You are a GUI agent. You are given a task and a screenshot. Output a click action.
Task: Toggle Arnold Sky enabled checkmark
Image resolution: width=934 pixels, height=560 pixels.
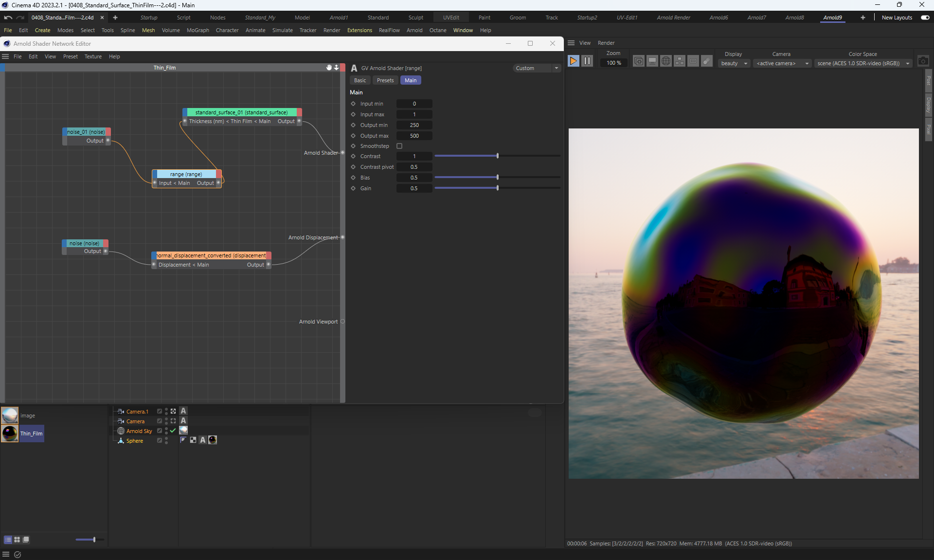(x=173, y=431)
